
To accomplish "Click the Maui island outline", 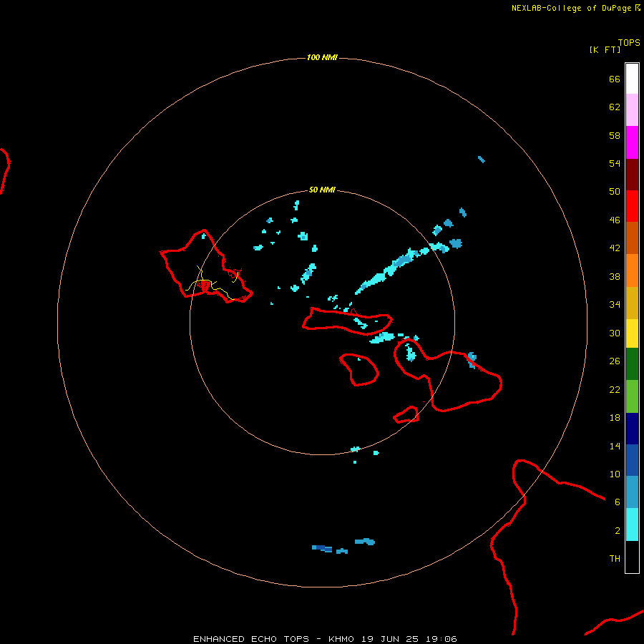I will click(448, 374).
